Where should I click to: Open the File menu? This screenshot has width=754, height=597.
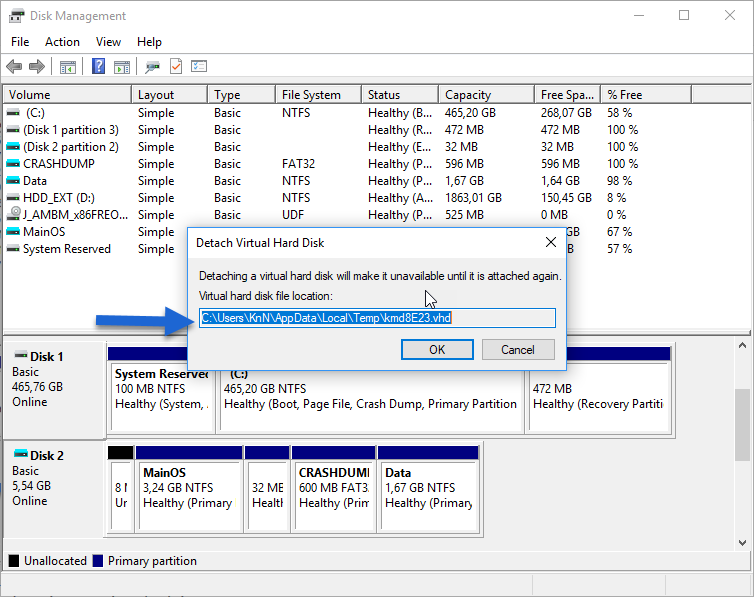coord(20,42)
